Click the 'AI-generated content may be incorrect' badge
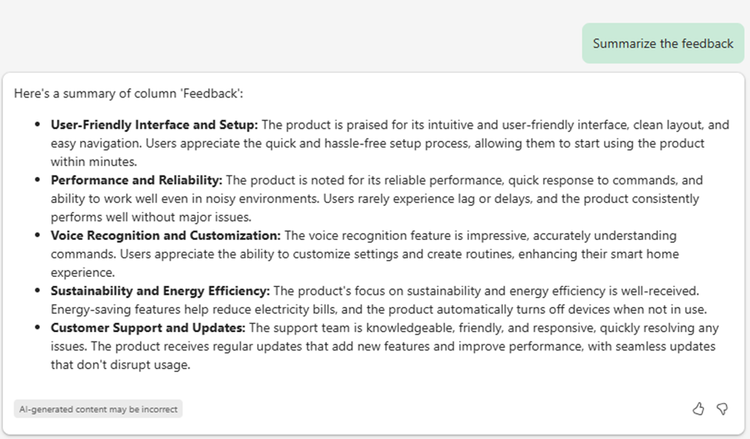 pos(98,409)
